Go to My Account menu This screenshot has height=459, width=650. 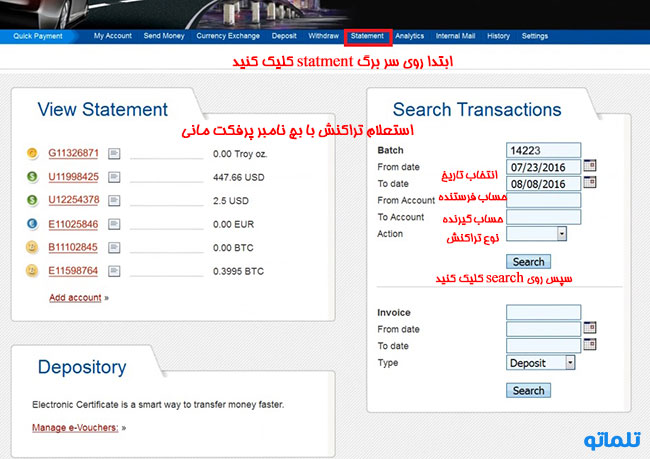coord(112,36)
